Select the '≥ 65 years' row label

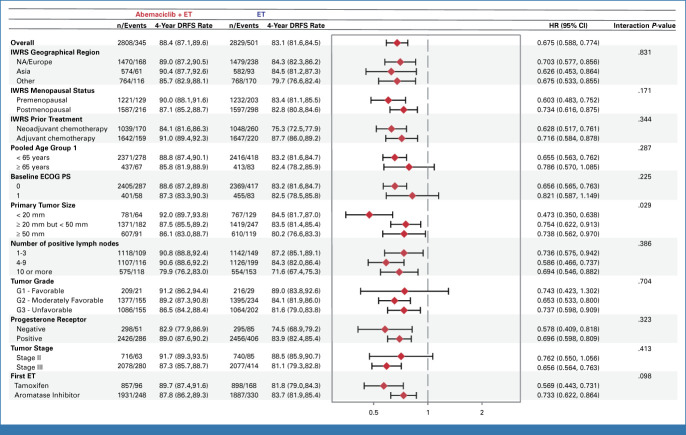(33, 167)
